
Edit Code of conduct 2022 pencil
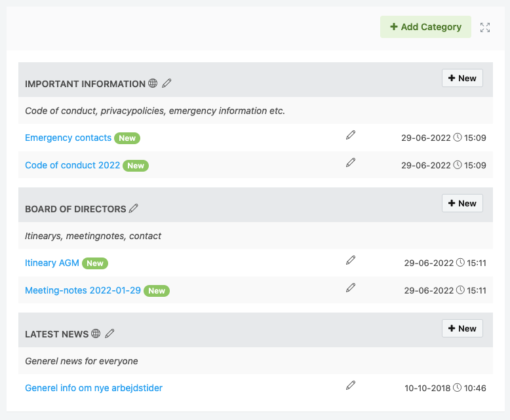point(351,162)
